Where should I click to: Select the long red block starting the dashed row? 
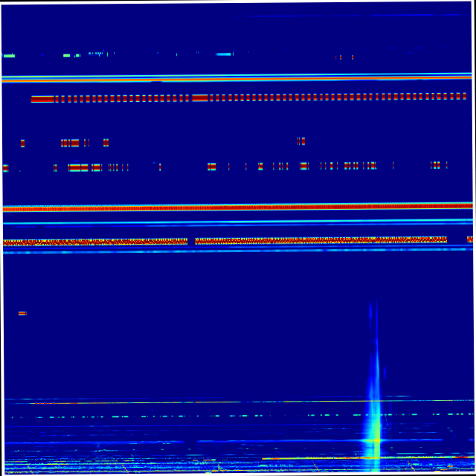[42, 98]
